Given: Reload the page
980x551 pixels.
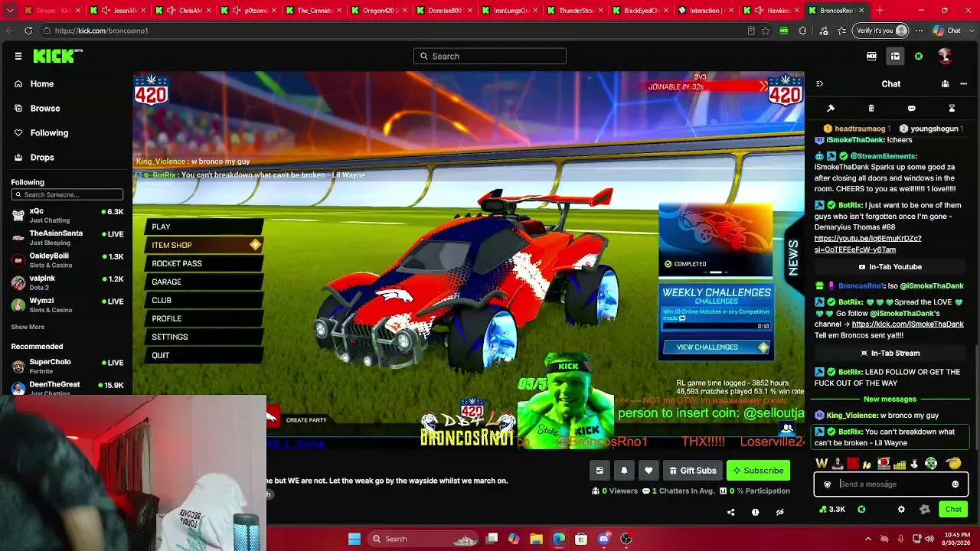Looking at the screenshot, I should pyautogui.click(x=28, y=31).
